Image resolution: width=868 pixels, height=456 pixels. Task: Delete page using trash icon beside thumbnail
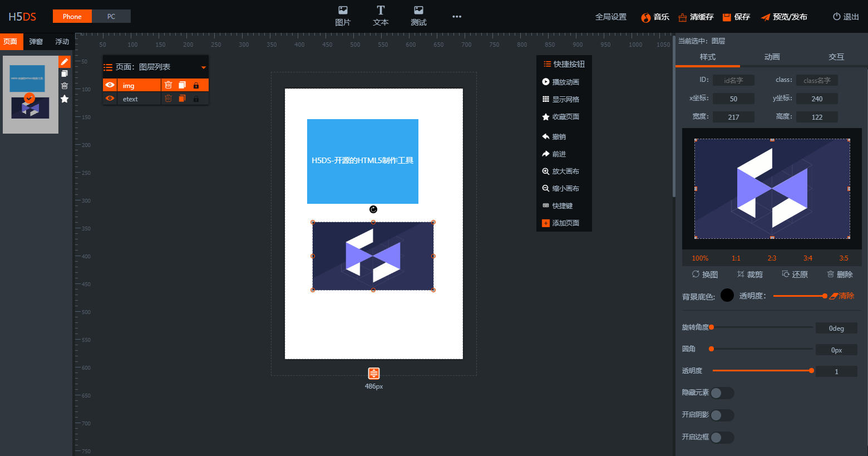[65, 86]
